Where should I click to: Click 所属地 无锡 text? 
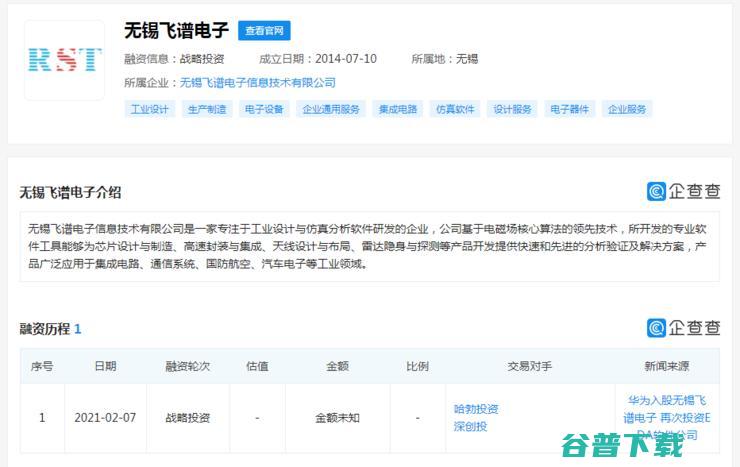click(445, 59)
